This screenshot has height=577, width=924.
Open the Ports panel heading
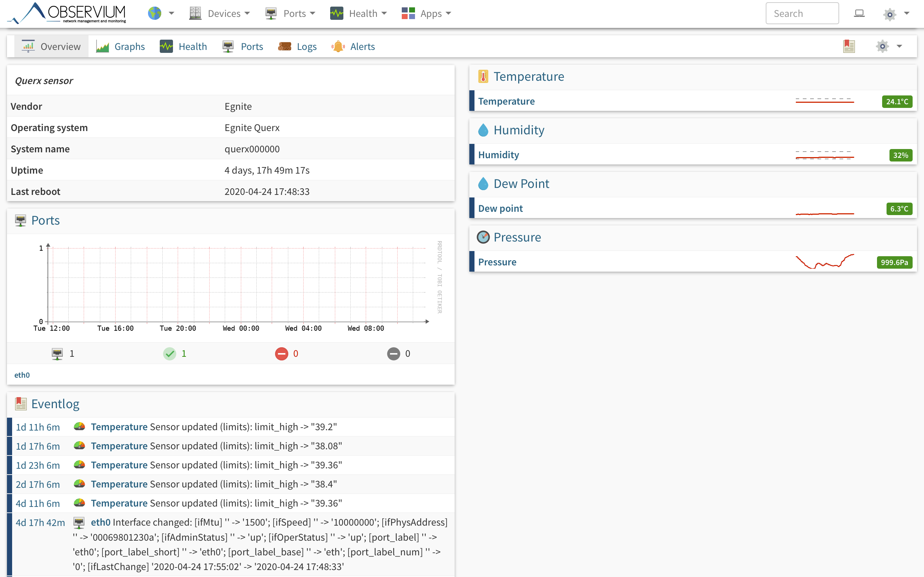point(46,221)
